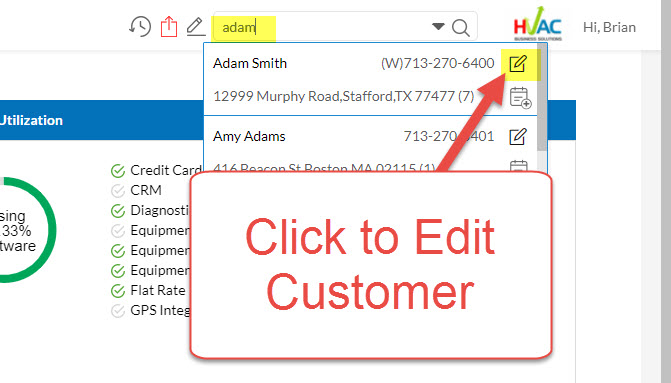
Task: Expand the search box dropdown arrow
Action: coord(438,27)
